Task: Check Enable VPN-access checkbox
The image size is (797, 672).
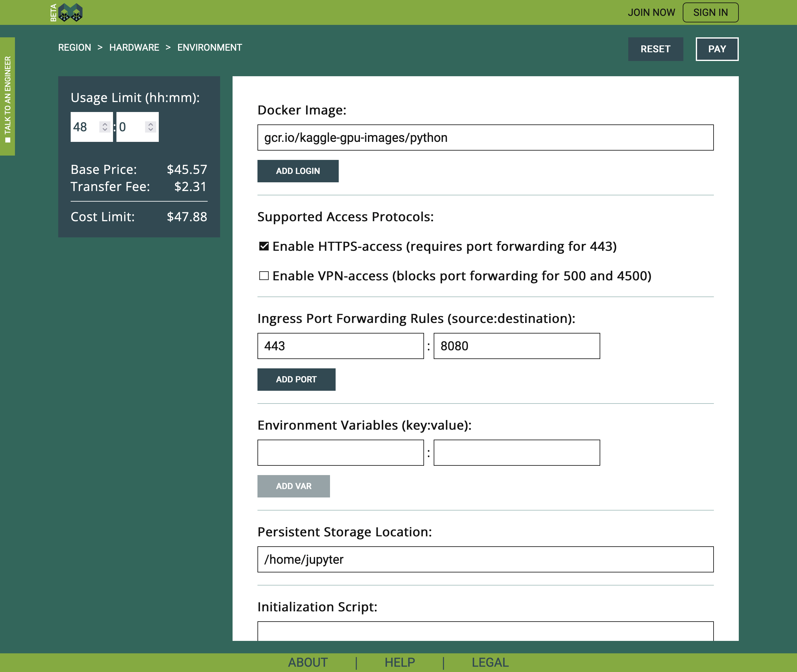Action: [x=264, y=275]
